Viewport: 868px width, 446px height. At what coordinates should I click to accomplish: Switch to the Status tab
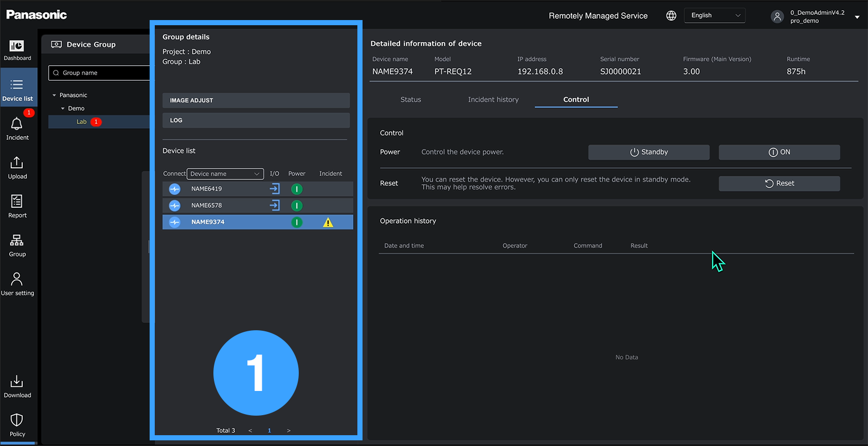[410, 99]
